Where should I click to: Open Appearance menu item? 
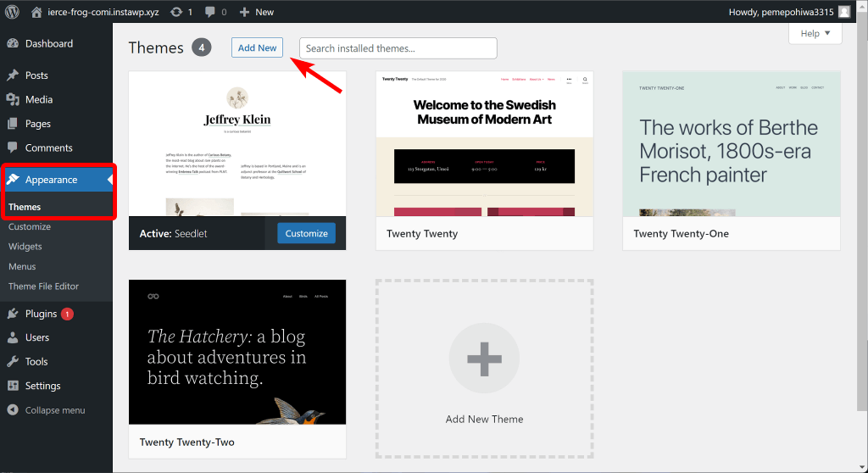coord(51,180)
